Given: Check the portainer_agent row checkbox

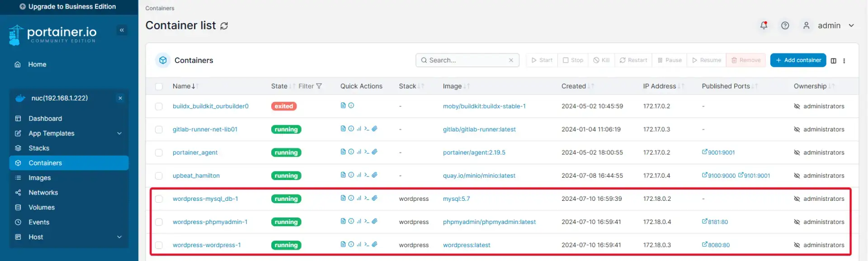Looking at the screenshot, I should tap(159, 152).
